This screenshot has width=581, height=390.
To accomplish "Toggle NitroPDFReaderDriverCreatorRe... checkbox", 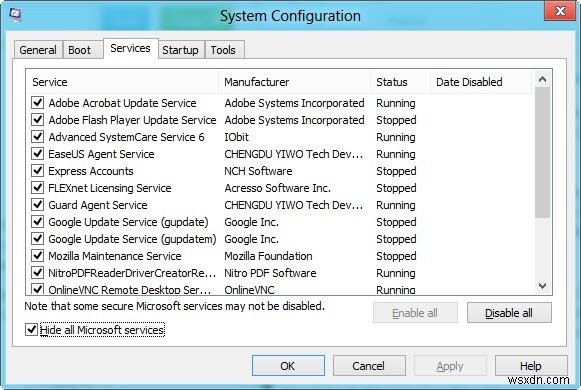I will [37, 273].
